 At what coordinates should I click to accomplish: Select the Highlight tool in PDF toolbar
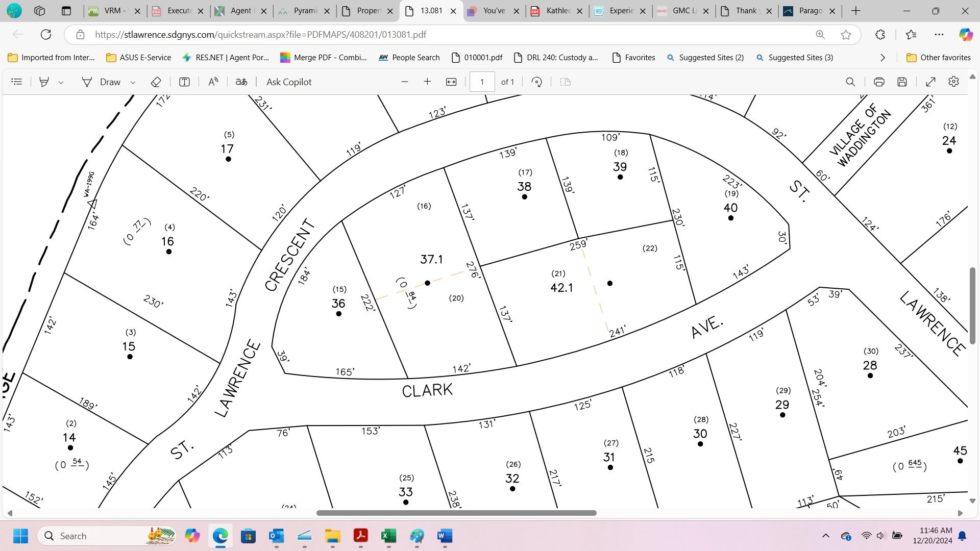pos(44,82)
